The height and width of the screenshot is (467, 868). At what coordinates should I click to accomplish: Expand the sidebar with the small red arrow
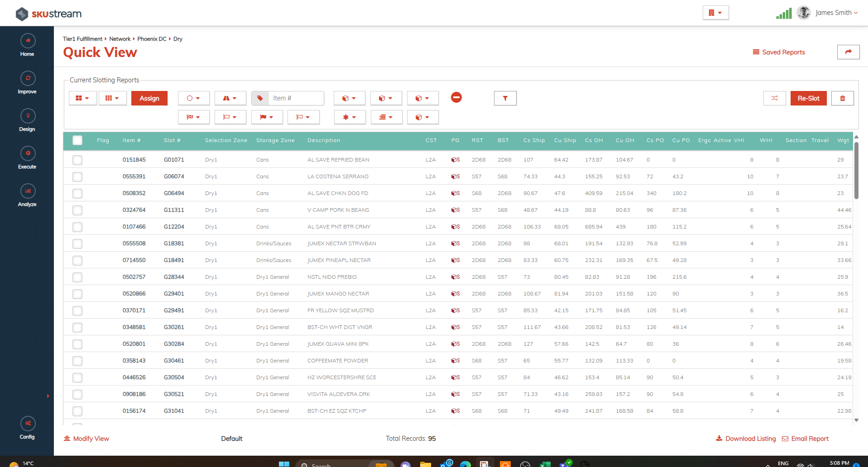[x=48, y=396]
